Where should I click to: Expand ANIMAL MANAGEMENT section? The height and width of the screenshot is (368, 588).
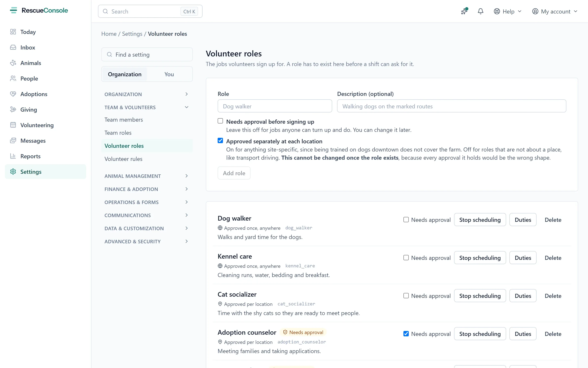(147, 176)
